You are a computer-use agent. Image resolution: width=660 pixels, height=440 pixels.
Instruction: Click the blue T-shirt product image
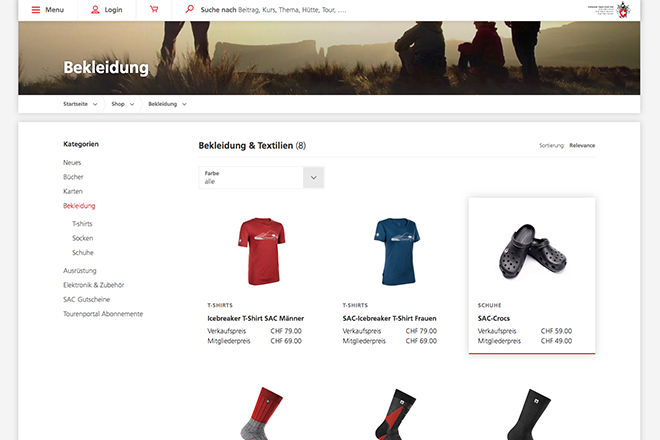(397, 251)
